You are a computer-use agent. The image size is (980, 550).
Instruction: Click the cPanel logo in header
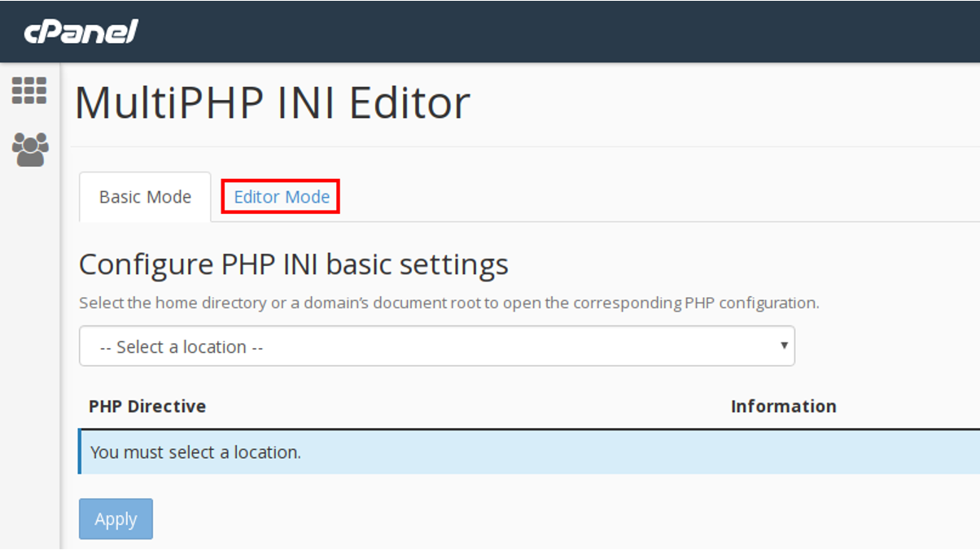click(81, 32)
